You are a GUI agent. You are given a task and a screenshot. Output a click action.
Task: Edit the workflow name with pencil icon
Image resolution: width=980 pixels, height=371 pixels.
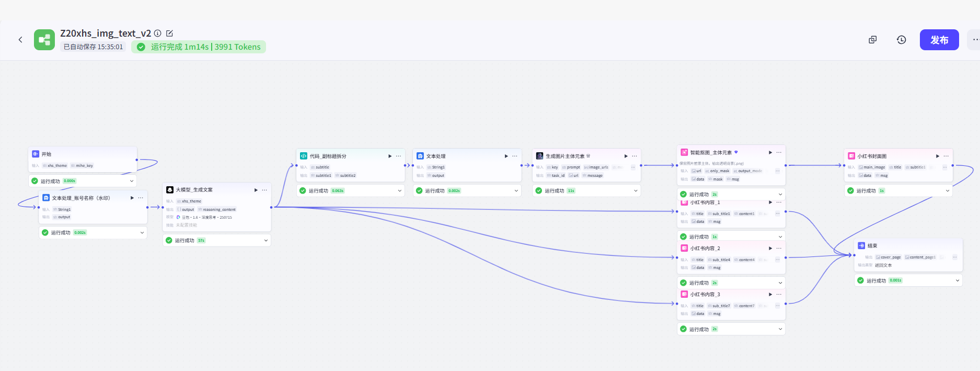(x=169, y=33)
